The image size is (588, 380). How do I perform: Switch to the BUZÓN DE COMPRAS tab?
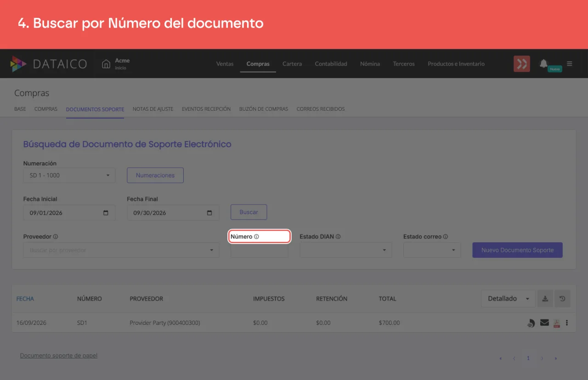[x=264, y=109]
